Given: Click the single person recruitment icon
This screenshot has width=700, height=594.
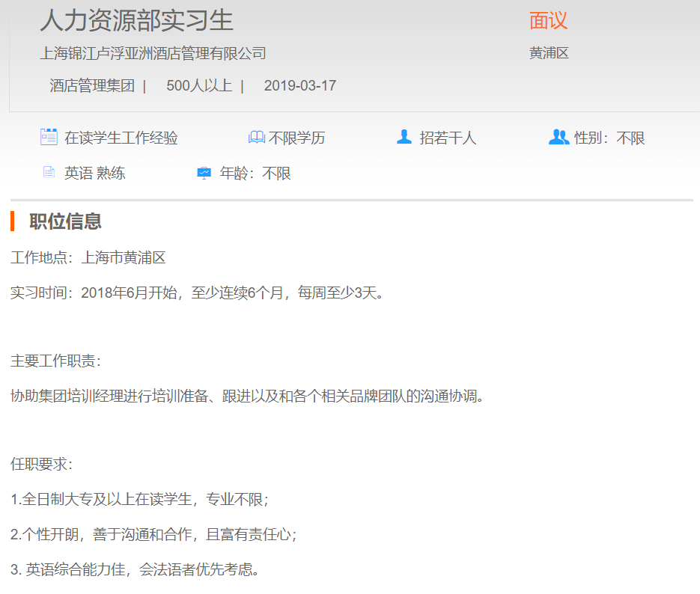Looking at the screenshot, I should tap(404, 137).
